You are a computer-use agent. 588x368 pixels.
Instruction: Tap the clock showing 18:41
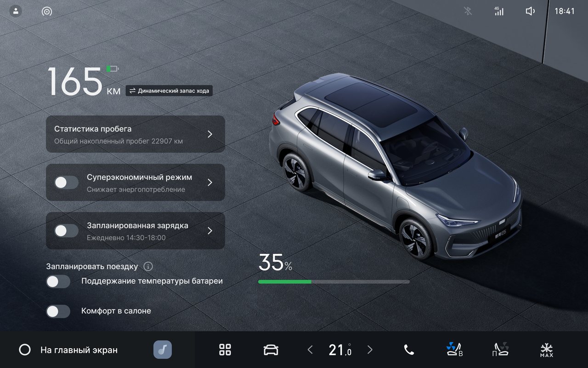(565, 11)
